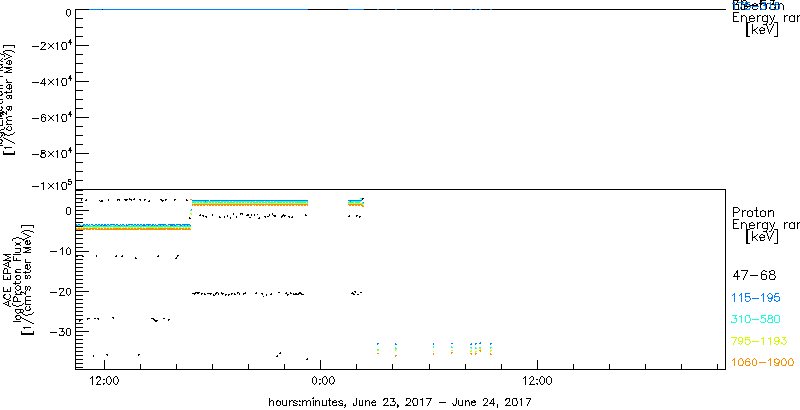
Task: Click the ACE EPAM y-axis title
Action: [x=8, y=278]
